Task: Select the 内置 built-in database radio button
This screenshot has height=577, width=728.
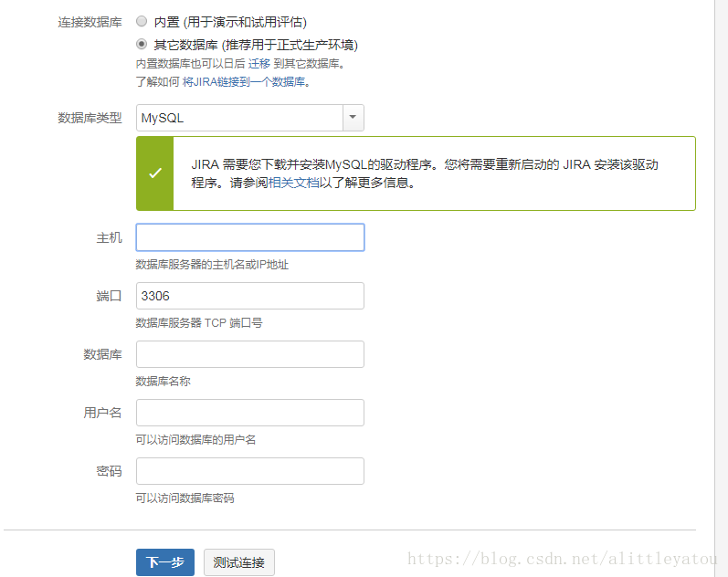Action: click(x=142, y=21)
